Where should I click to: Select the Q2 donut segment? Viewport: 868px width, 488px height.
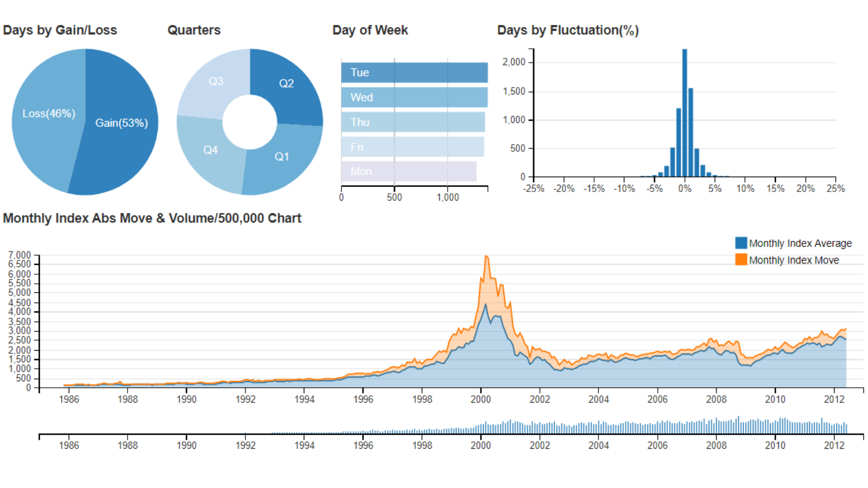point(286,84)
